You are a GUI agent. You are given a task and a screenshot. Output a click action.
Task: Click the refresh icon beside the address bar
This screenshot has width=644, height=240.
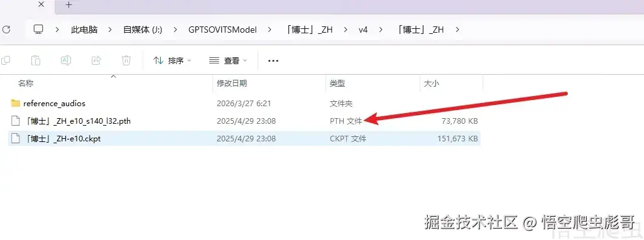6,30
